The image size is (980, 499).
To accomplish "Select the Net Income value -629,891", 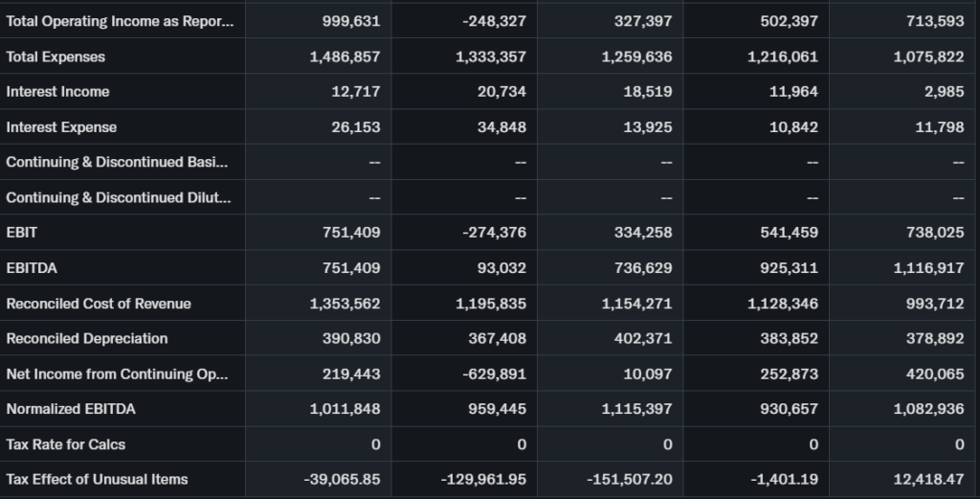I will 494,374.
